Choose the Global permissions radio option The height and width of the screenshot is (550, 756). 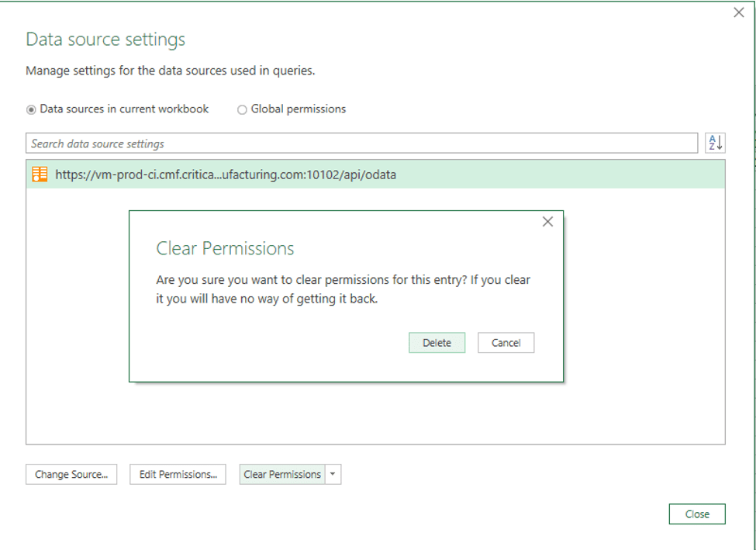pos(242,109)
